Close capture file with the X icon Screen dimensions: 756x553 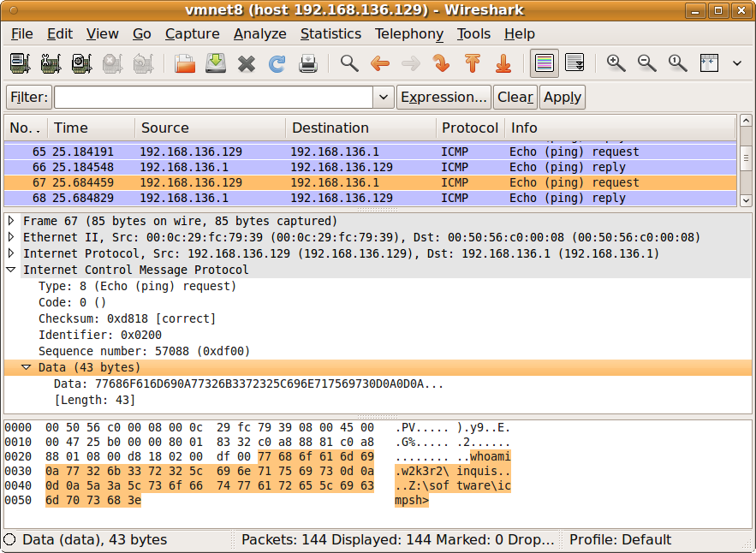pos(247,63)
